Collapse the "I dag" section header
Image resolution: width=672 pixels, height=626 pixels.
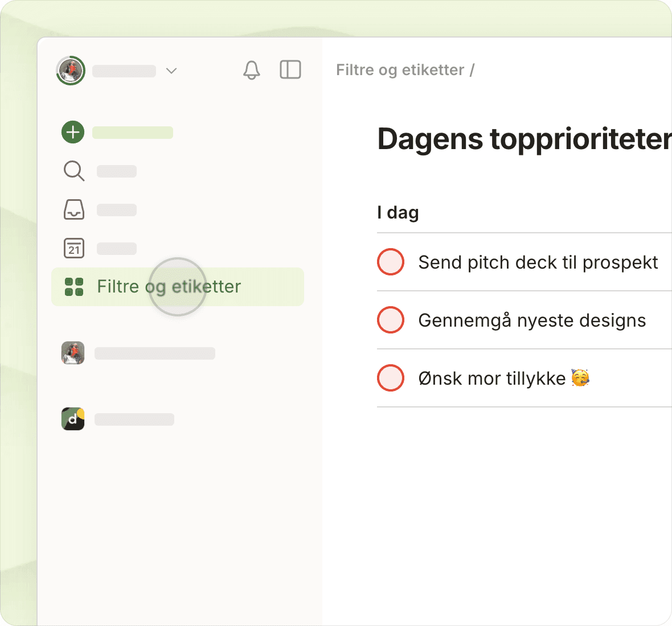point(398,213)
